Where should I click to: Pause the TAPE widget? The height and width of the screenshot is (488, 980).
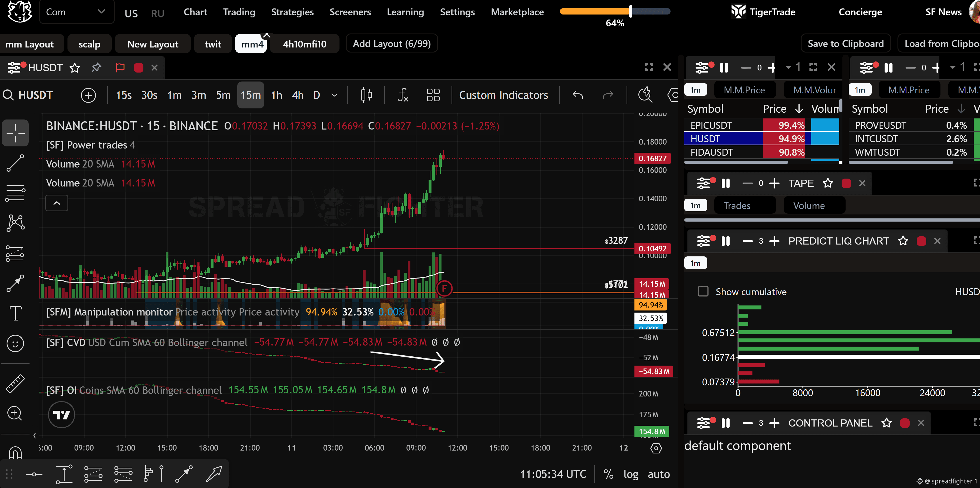[x=725, y=184]
